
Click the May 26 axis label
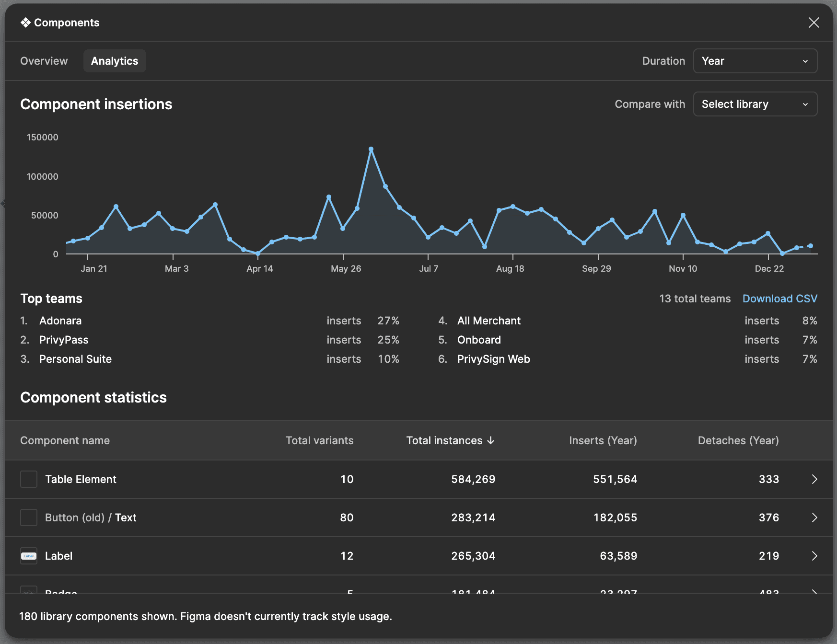coord(346,268)
